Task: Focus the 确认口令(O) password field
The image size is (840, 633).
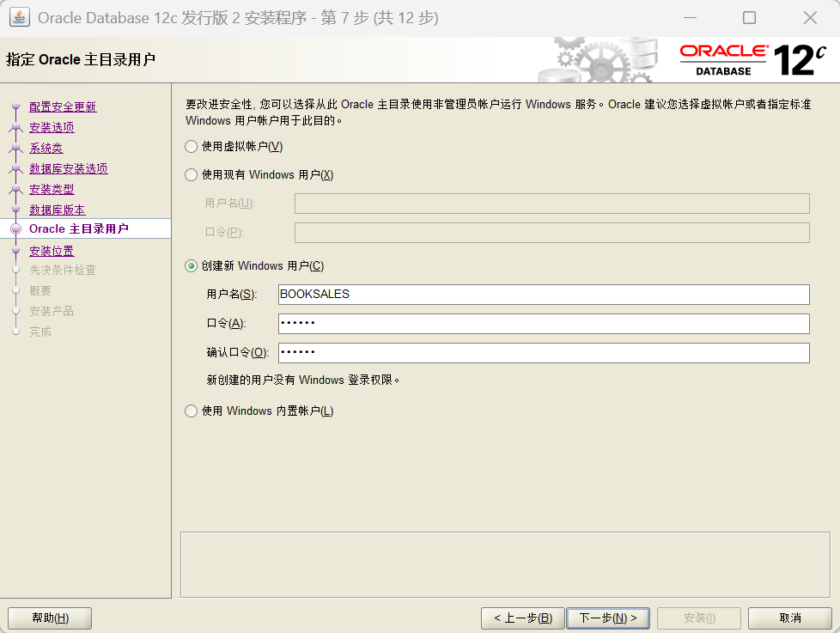Action: [x=544, y=352]
